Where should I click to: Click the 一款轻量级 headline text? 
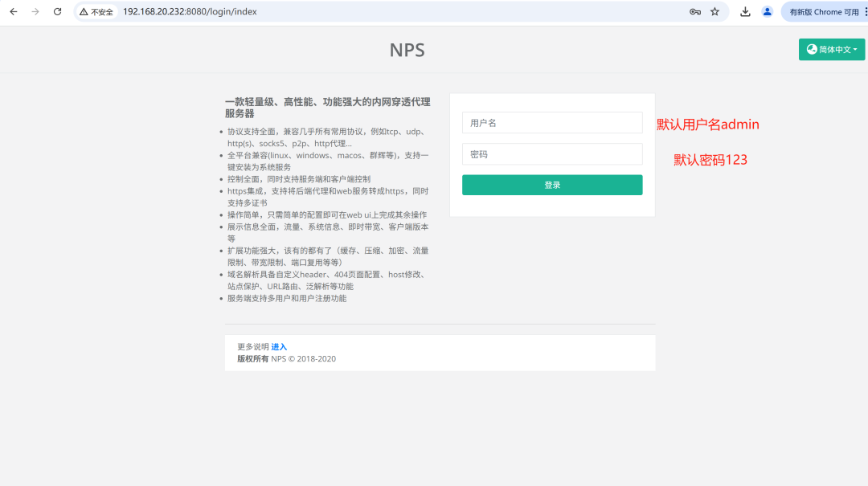[327, 108]
